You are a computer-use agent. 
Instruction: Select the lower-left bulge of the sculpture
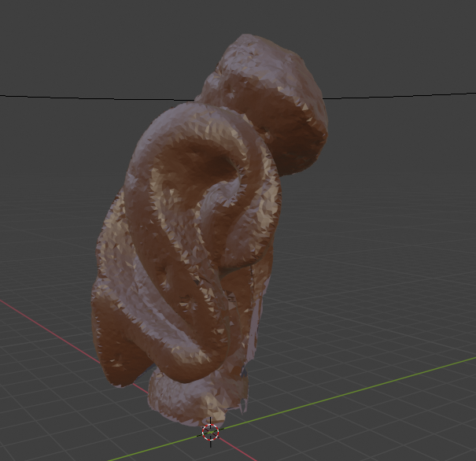pos(118,330)
